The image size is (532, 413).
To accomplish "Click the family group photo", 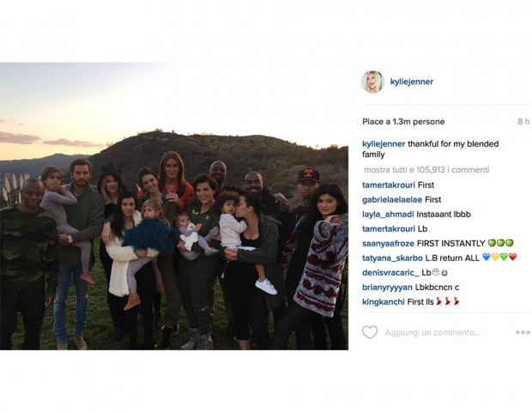I will [174, 206].
